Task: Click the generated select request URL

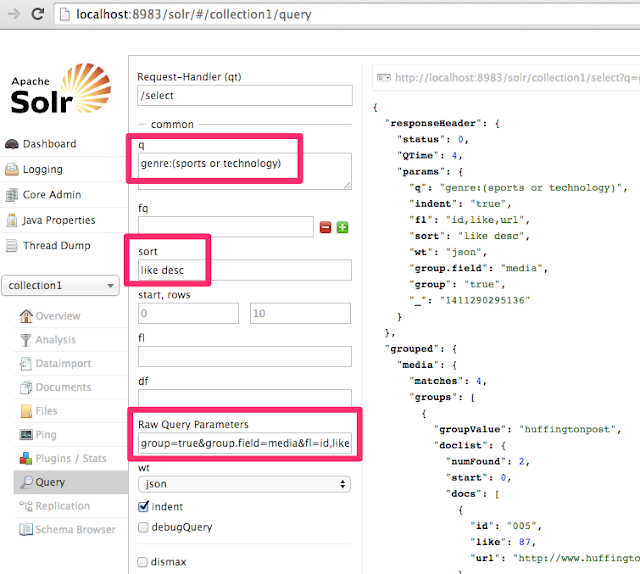Action: 517,78
